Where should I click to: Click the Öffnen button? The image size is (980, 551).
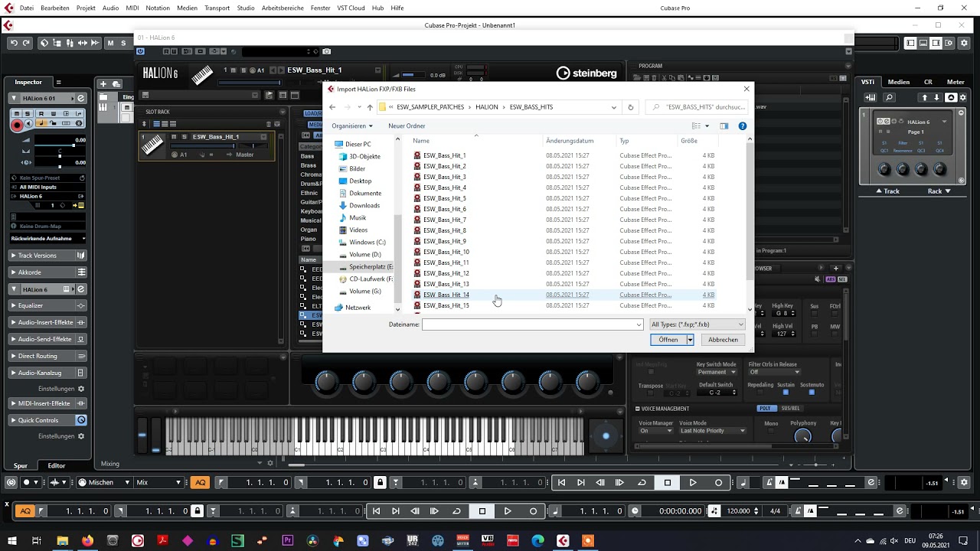pyautogui.click(x=668, y=340)
